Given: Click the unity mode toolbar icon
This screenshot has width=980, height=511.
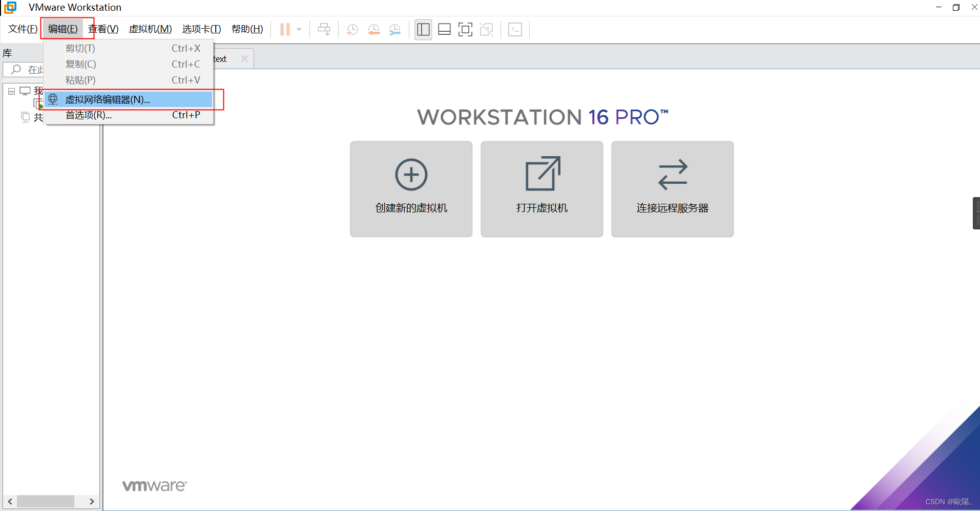Looking at the screenshot, I should coord(486,29).
